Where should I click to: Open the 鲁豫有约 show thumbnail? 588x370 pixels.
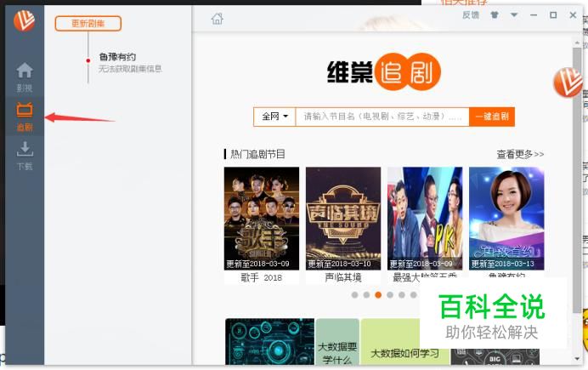coord(506,219)
